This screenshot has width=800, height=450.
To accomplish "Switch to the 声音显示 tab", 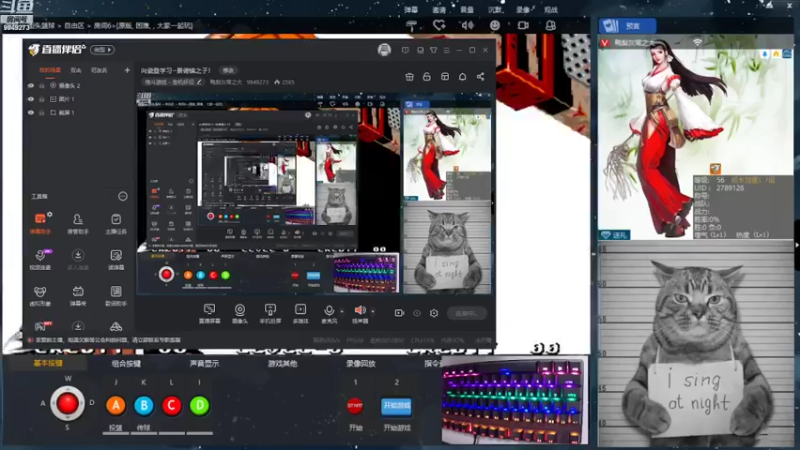I will (x=204, y=363).
